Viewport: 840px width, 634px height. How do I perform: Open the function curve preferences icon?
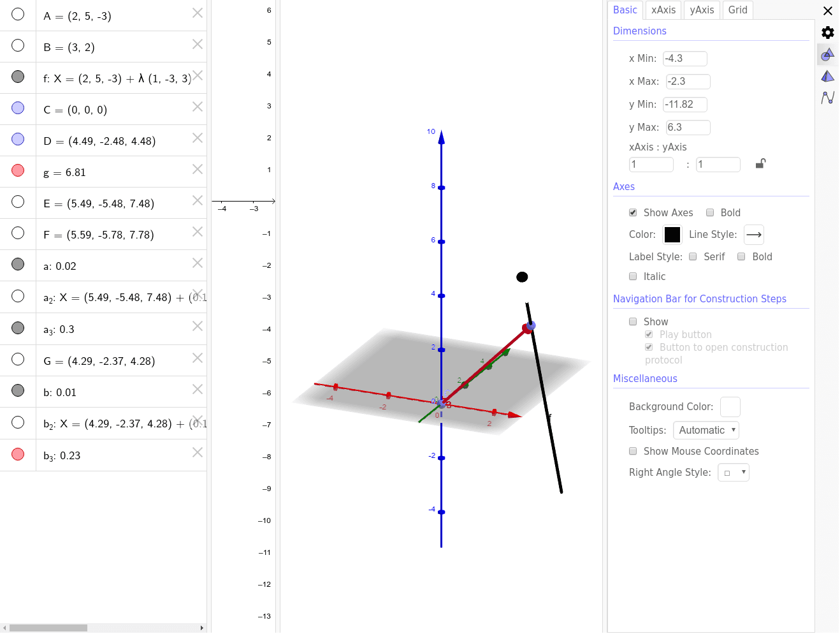point(827,98)
